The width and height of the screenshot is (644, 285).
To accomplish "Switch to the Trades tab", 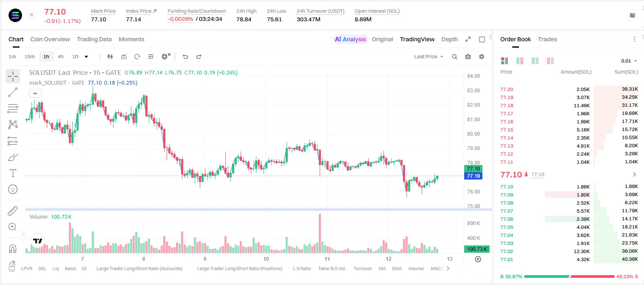I will click(547, 39).
